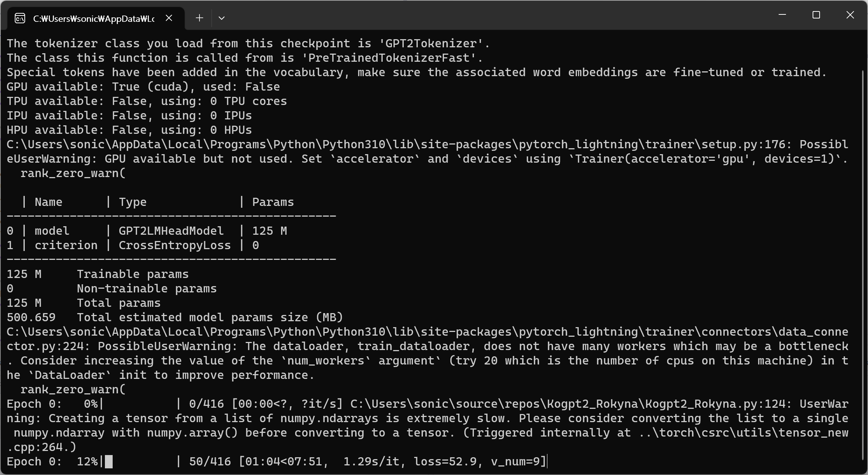Close the current terminal tab

[x=169, y=18]
